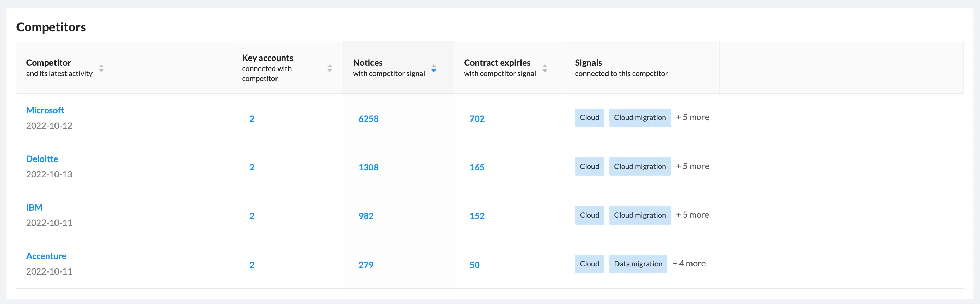Image resolution: width=980 pixels, height=304 pixels.
Task: Expand '+ 4 more' signals for Accenture
Action: coord(689,263)
